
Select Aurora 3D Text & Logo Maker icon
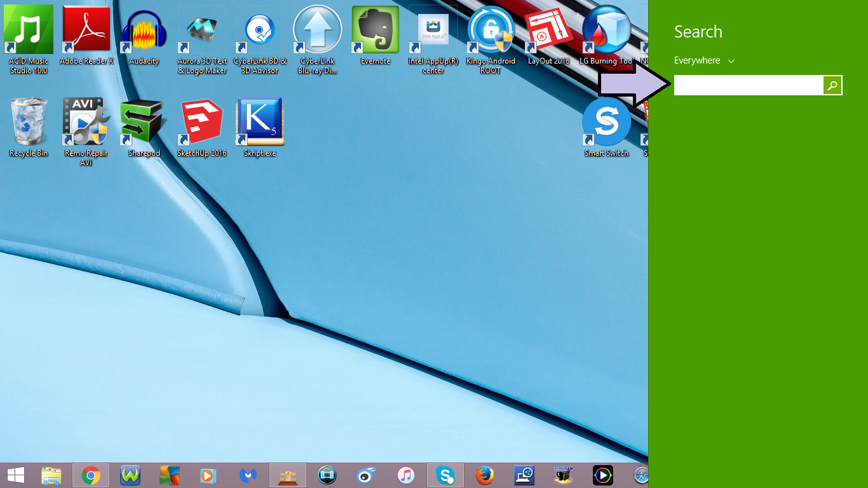[202, 39]
